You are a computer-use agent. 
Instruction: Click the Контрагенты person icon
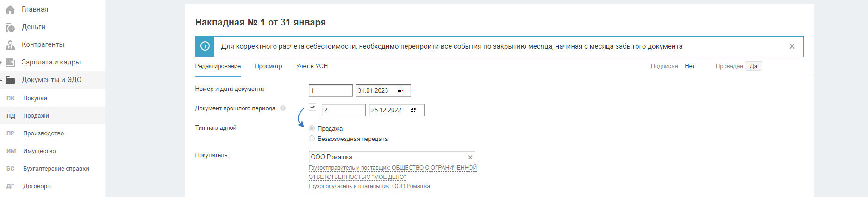[x=10, y=45]
